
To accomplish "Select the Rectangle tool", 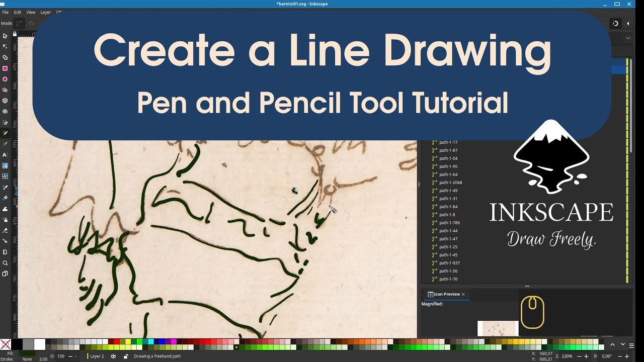I will 5,68.
